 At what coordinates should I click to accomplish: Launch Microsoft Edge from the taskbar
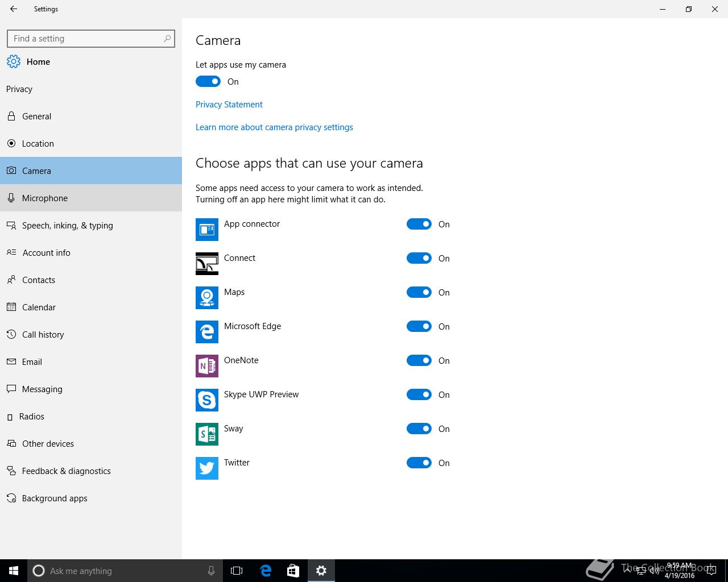tap(266, 571)
